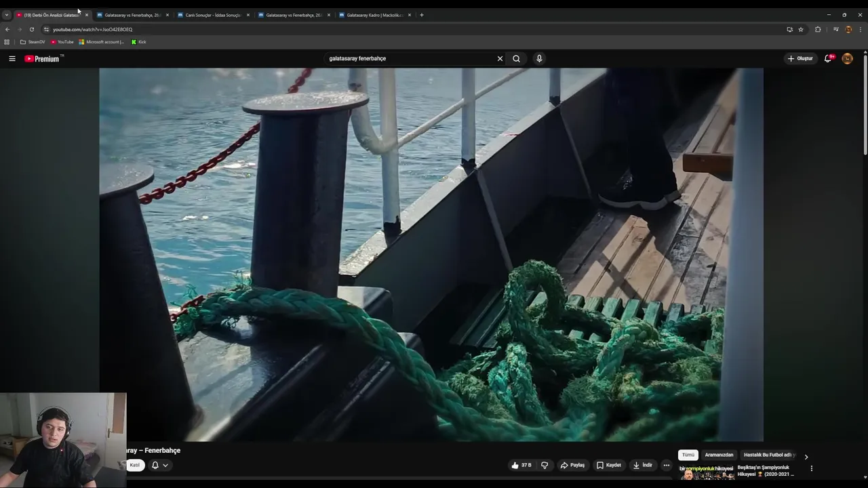
Task: Download the video with İndir
Action: tap(643, 465)
